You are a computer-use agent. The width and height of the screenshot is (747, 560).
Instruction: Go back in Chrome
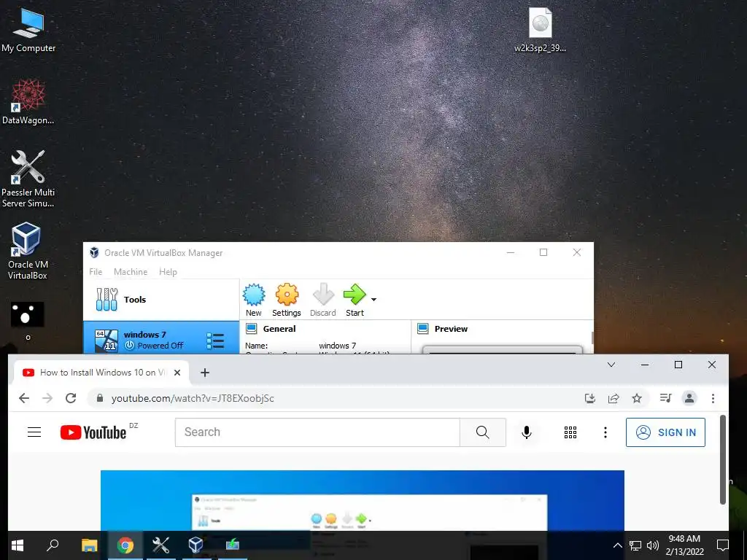point(24,398)
